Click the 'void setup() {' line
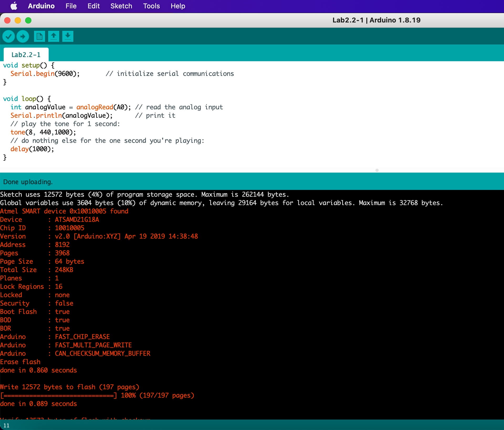504x430 pixels. (29, 65)
